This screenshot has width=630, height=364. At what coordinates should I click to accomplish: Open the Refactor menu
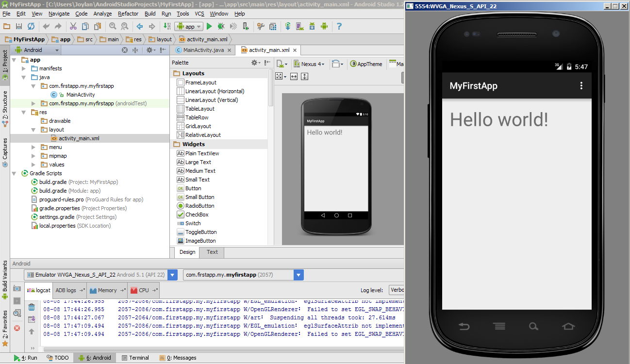pyautogui.click(x=128, y=14)
